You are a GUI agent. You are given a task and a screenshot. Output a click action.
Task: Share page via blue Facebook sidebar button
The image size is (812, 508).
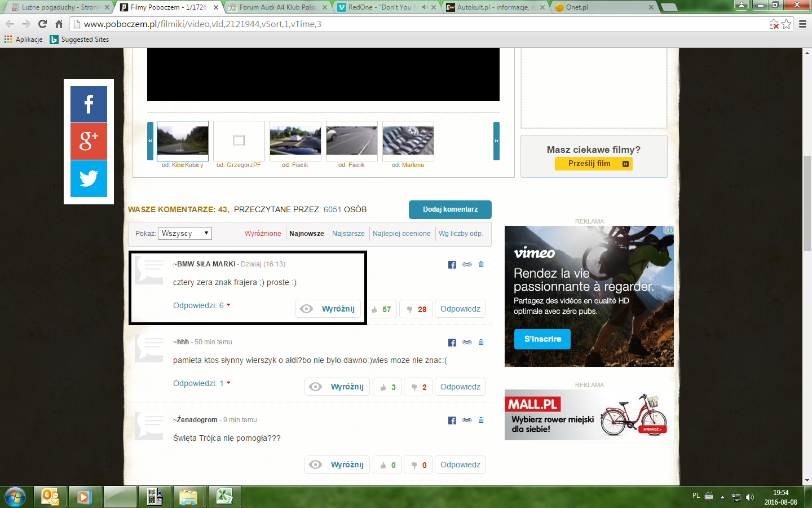tap(89, 104)
